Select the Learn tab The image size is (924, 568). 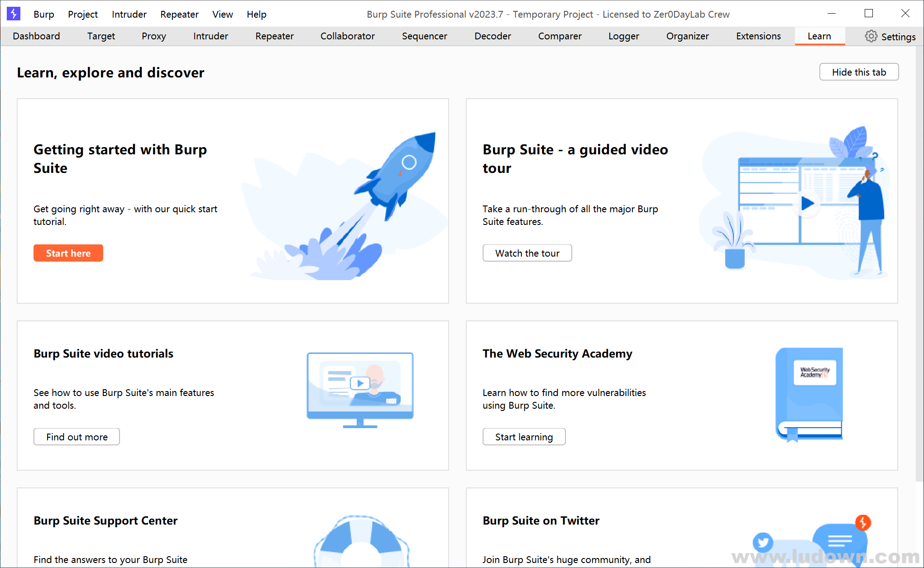click(819, 36)
